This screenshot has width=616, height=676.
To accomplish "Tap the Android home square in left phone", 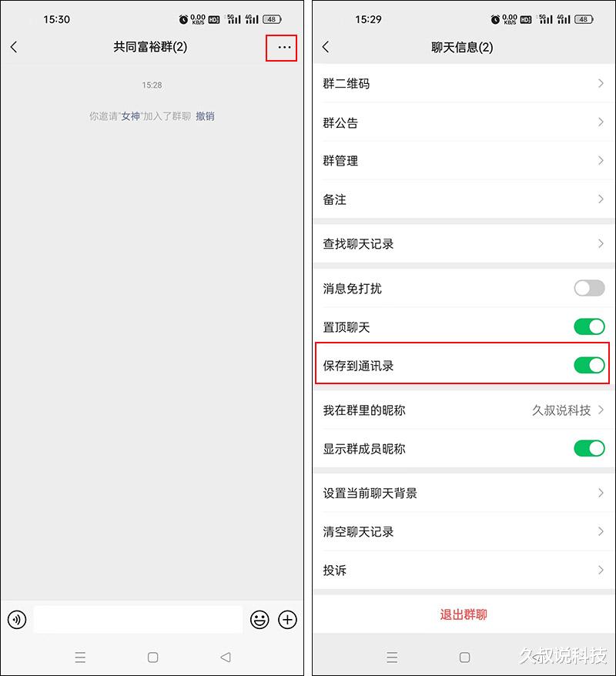I will [152, 657].
